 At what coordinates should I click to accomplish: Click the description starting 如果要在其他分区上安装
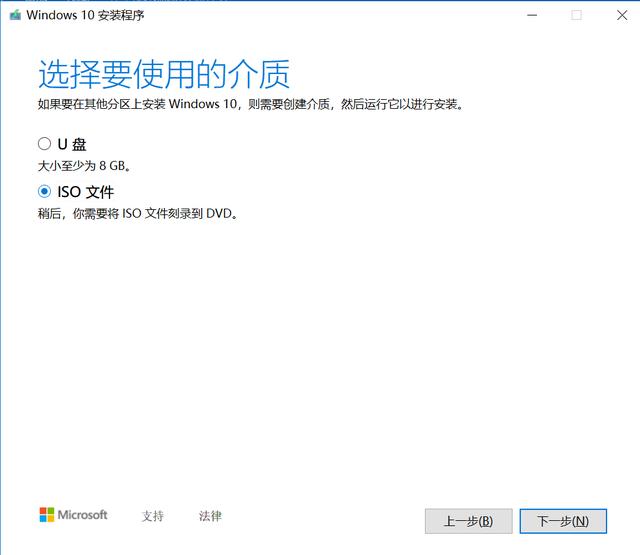coord(251,104)
